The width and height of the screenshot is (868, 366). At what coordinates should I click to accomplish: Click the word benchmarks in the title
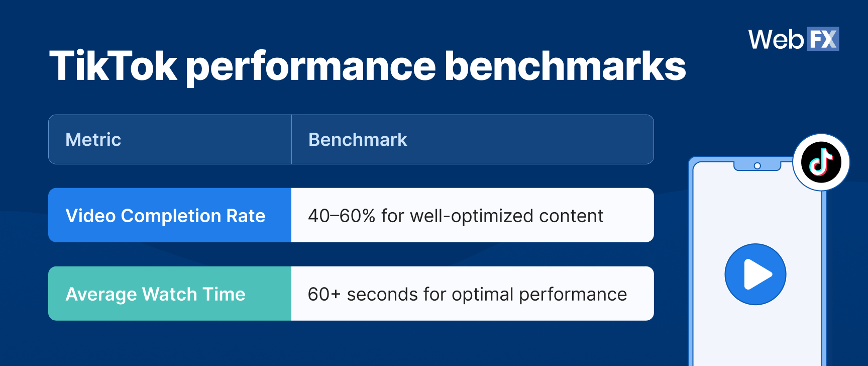[565, 66]
